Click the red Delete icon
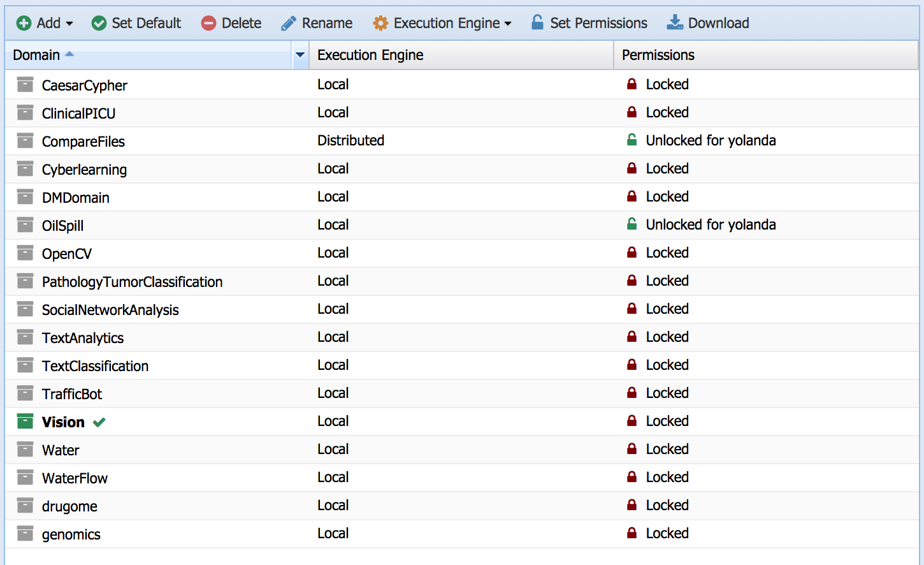 [208, 24]
